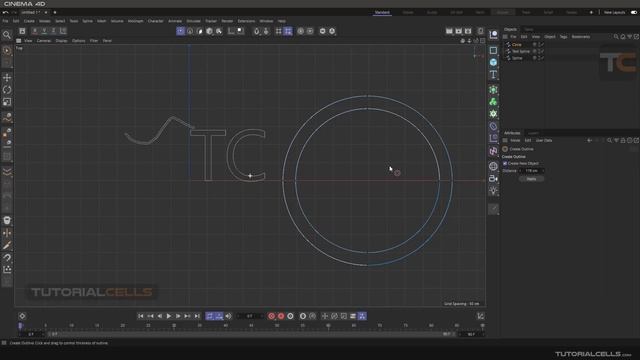Click the timeline playhead at frame 0
This screenshot has width=640, height=360.
[20, 326]
